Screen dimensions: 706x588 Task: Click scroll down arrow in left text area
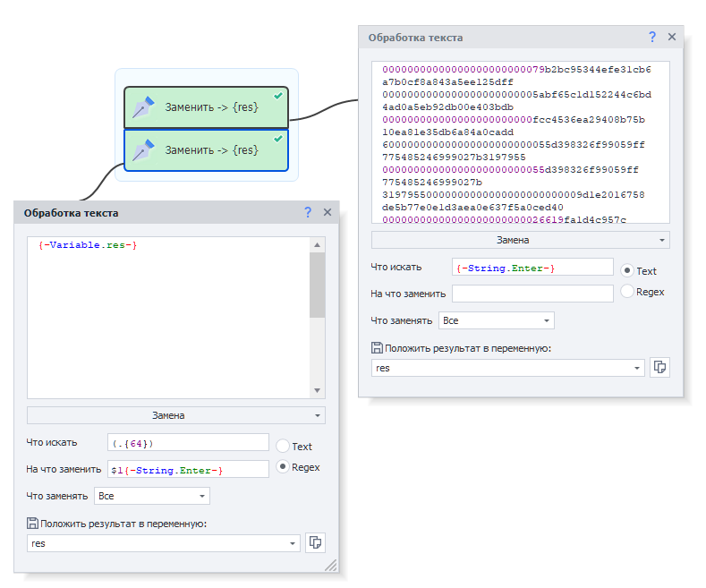point(317,390)
